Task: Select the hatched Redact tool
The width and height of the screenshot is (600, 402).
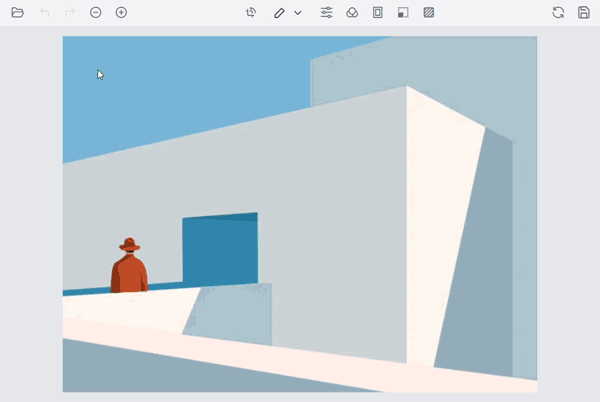Action: coord(429,13)
